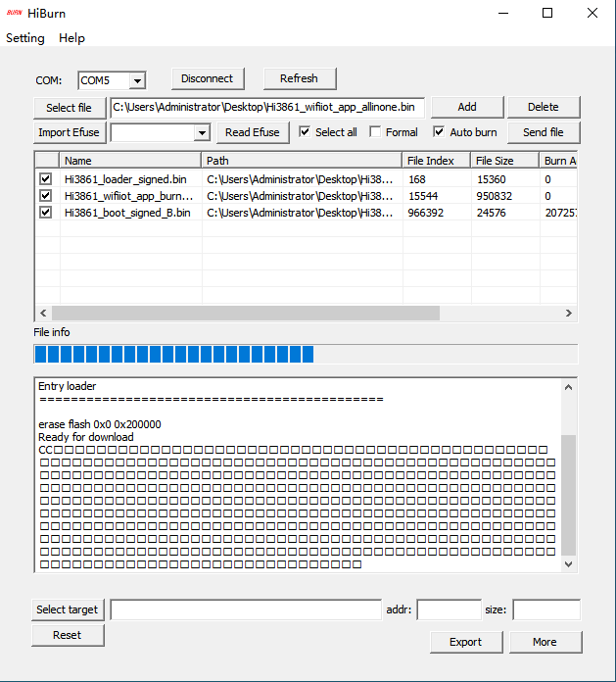Click the More button
Viewport: 616px width, 682px height.
click(x=545, y=643)
